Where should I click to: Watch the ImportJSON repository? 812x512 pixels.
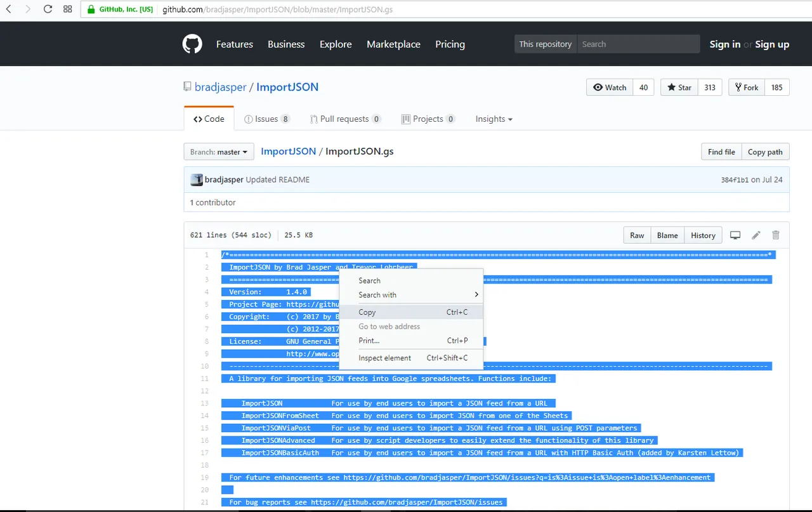(610, 88)
